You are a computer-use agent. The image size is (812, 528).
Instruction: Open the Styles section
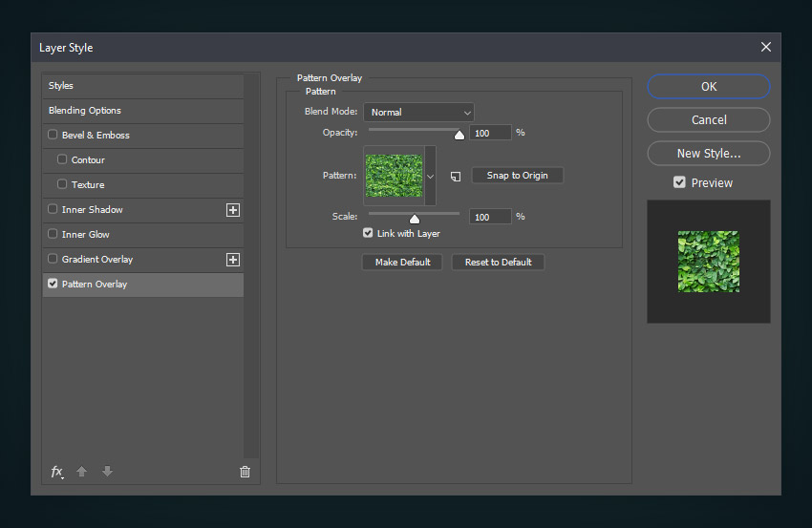tap(61, 86)
